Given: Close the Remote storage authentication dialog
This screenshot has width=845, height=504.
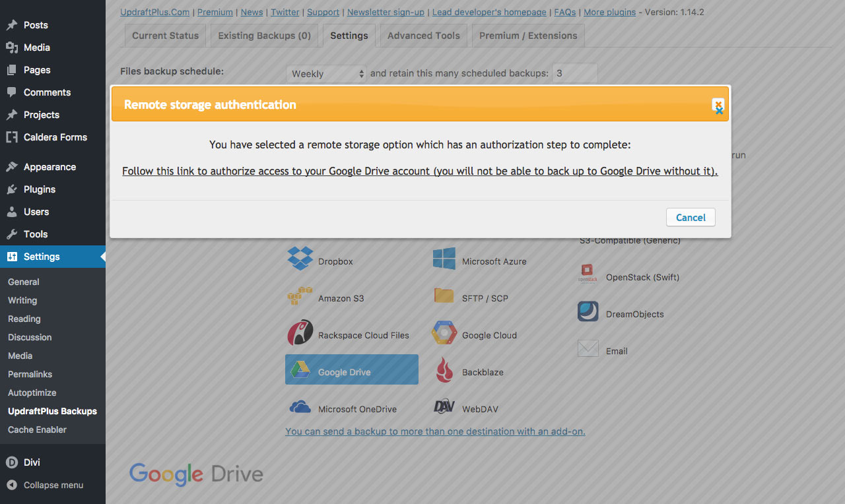Looking at the screenshot, I should point(718,105).
